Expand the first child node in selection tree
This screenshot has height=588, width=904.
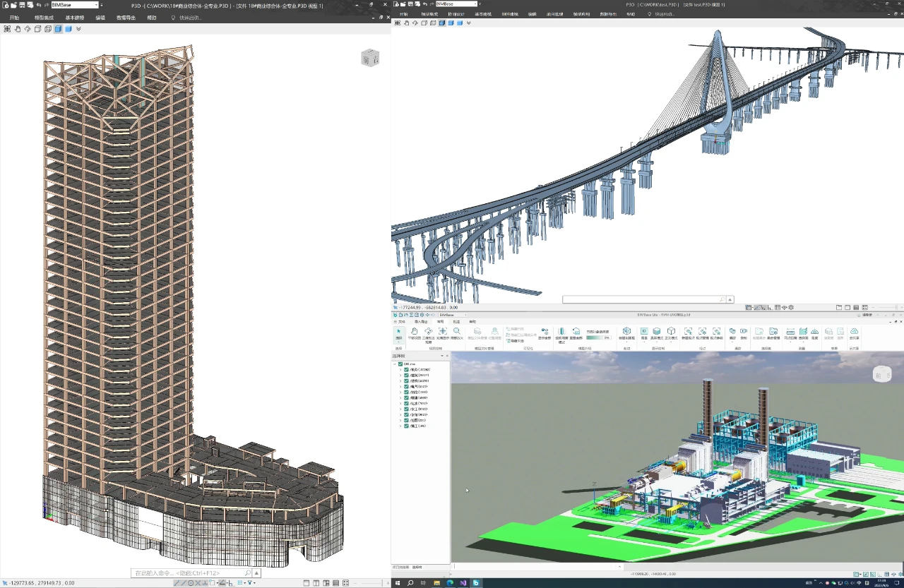pos(400,370)
